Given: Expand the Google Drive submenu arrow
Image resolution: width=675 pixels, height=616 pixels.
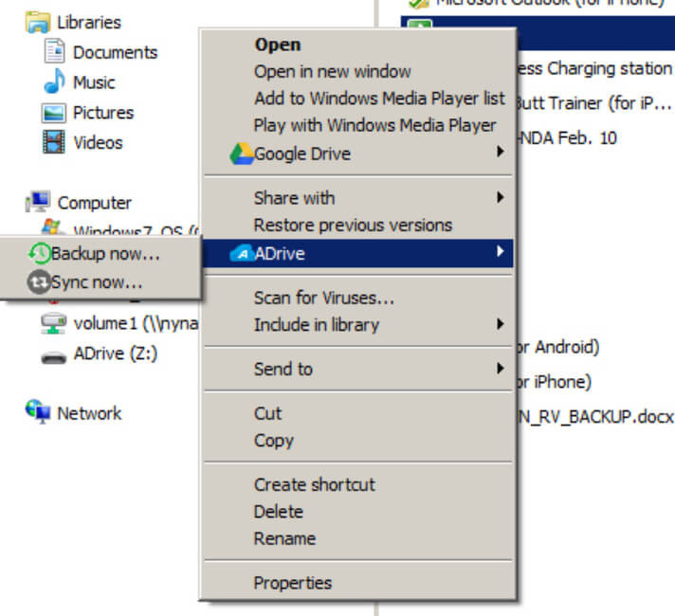Looking at the screenshot, I should point(500,151).
